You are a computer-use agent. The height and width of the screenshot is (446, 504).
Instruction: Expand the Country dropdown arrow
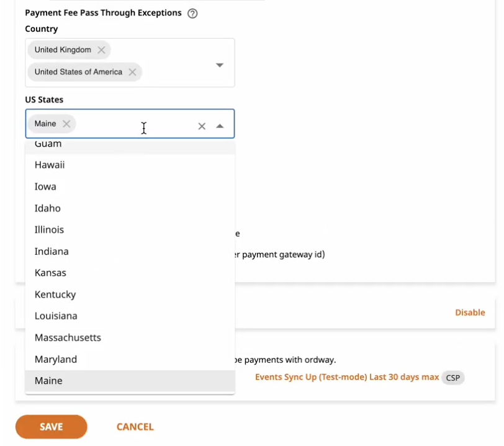pyautogui.click(x=220, y=65)
